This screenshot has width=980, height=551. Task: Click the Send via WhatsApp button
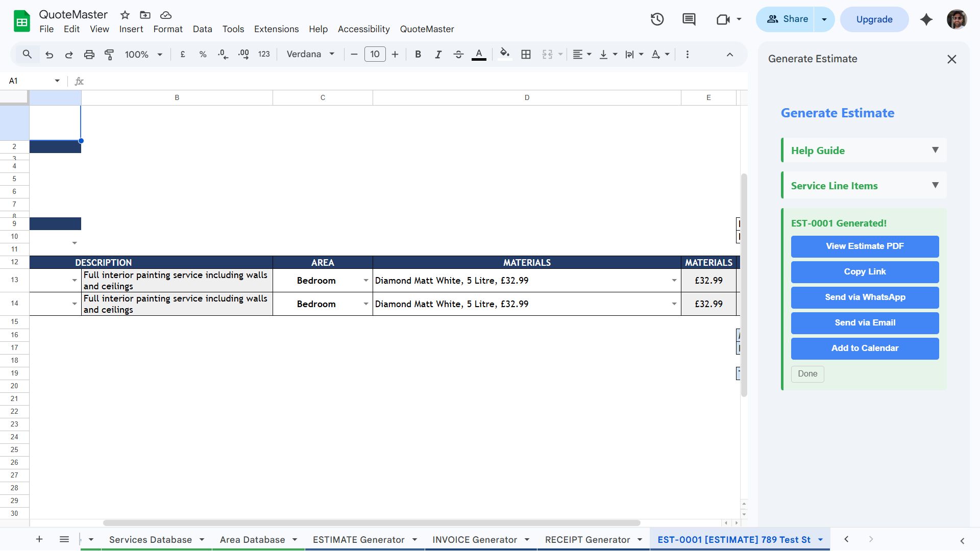point(865,297)
